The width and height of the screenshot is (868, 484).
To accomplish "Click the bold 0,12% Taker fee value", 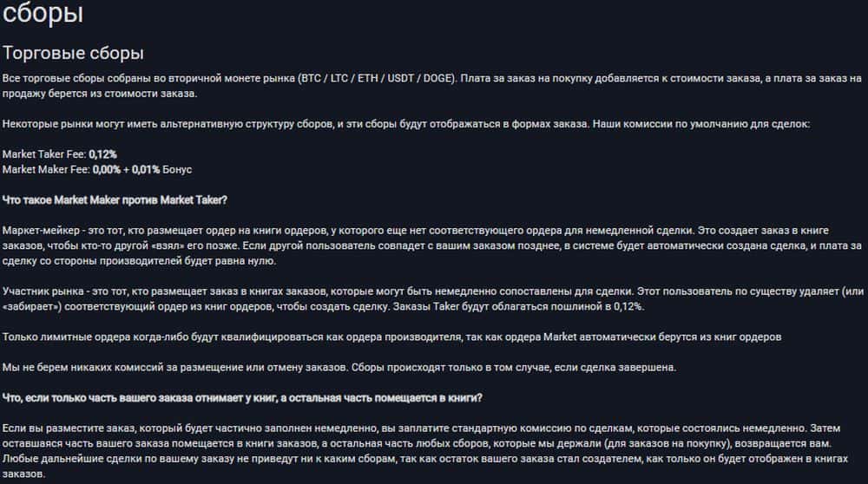I will 102,154.
